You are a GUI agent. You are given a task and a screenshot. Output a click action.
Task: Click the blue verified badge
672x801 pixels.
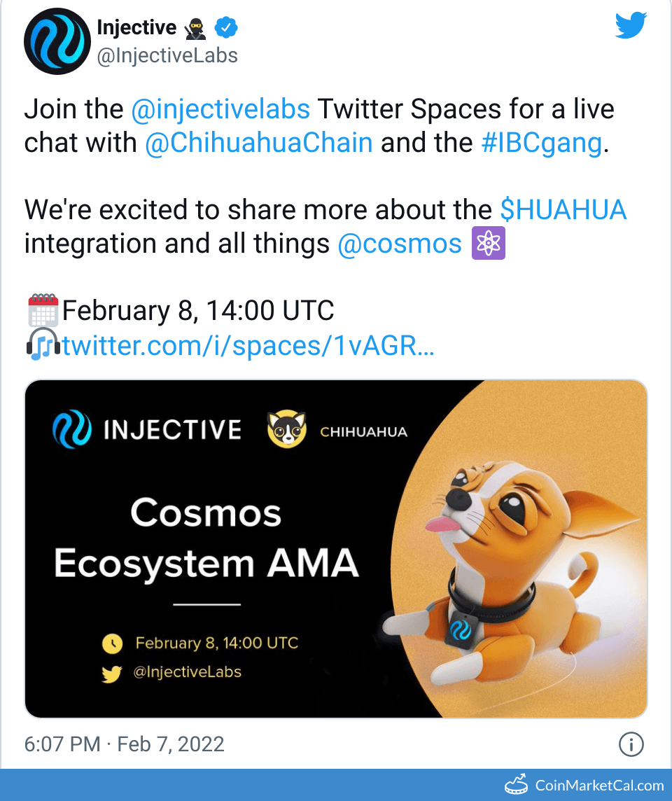point(225,29)
